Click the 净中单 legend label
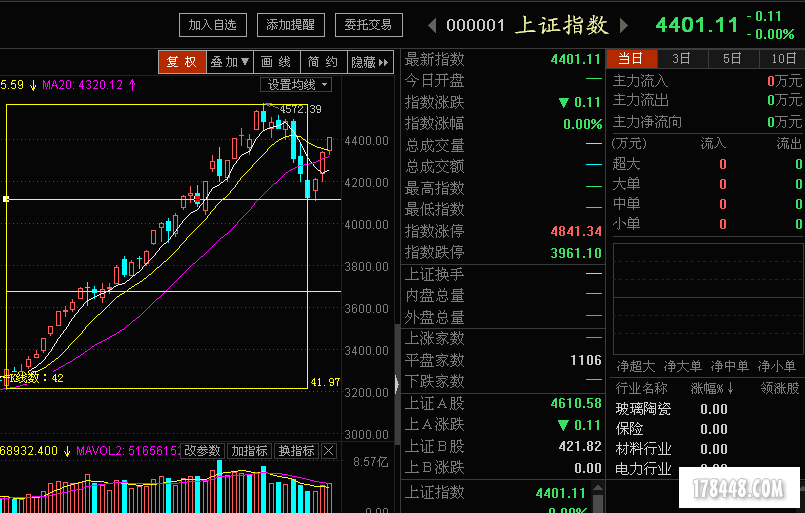Screen dimensions: 805x513 click(x=730, y=366)
